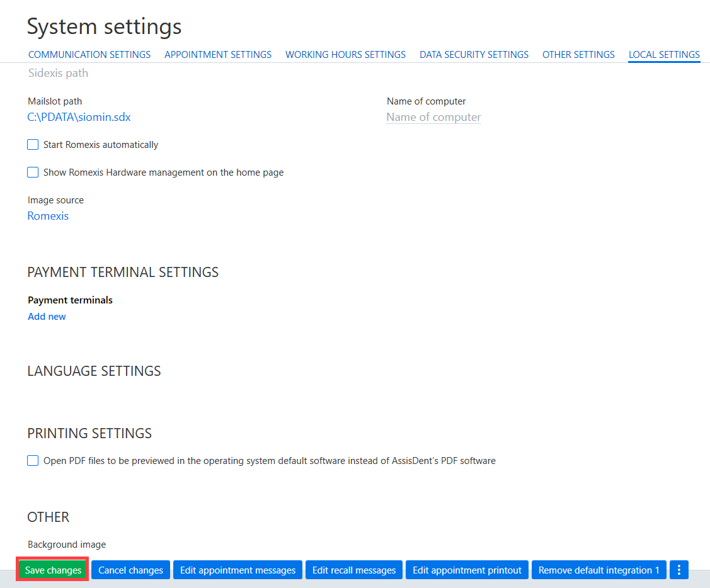Focus the Name of computer field
This screenshot has height=588, width=710.
(433, 117)
